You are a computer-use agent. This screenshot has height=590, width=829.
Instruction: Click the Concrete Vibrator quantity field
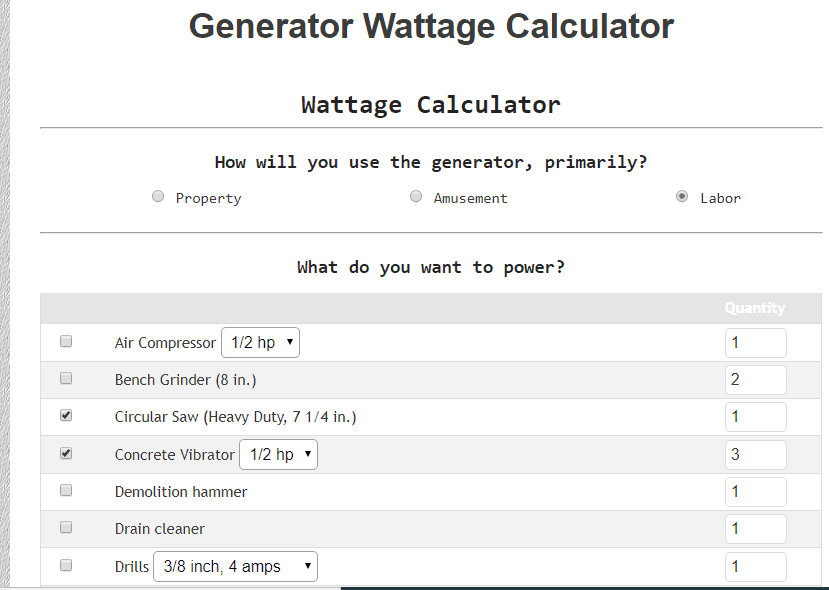tap(756, 455)
